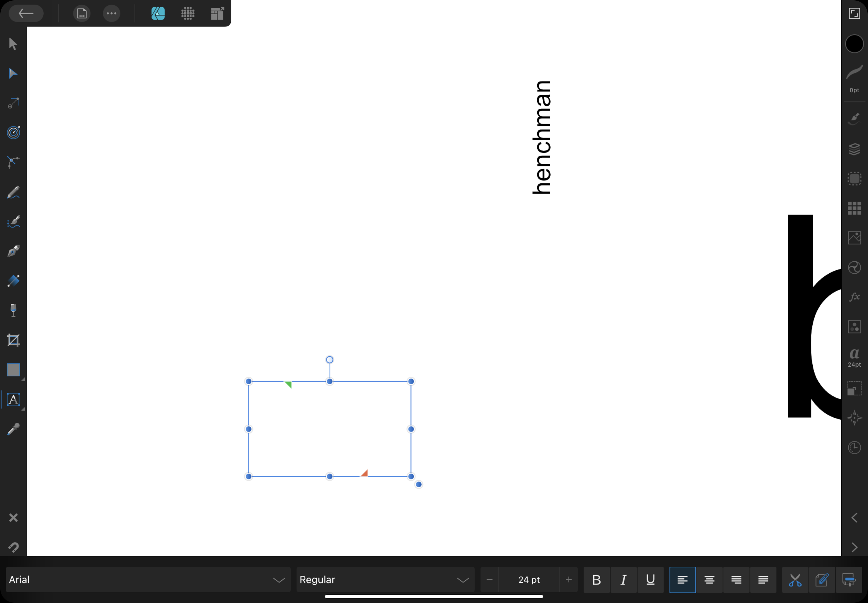Toggle underline formatting on selected text
868x603 pixels.
(x=650, y=580)
